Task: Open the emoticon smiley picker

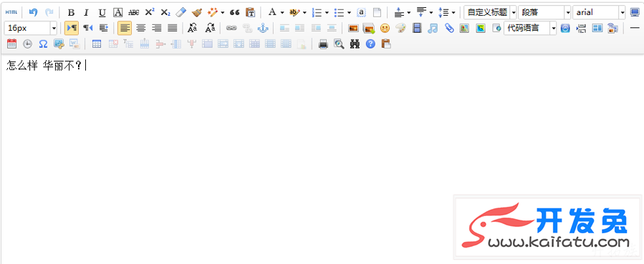Action: pyautogui.click(x=385, y=28)
